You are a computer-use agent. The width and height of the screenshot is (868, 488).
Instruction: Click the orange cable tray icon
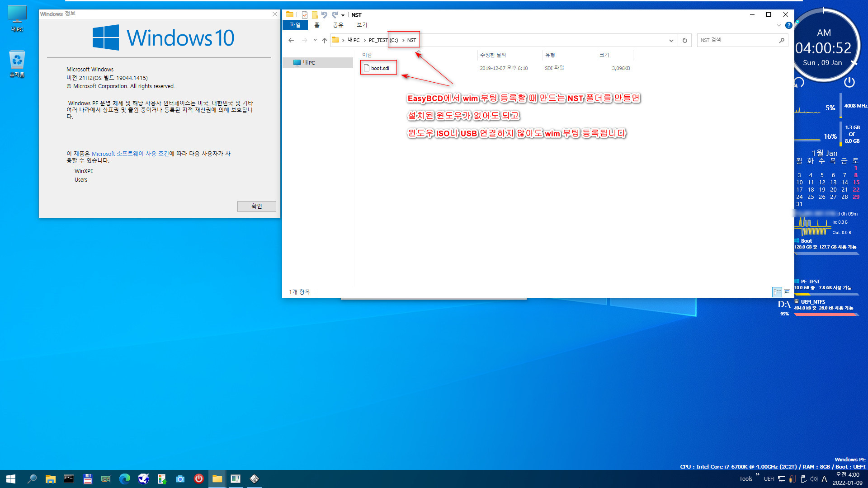(x=793, y=479)
